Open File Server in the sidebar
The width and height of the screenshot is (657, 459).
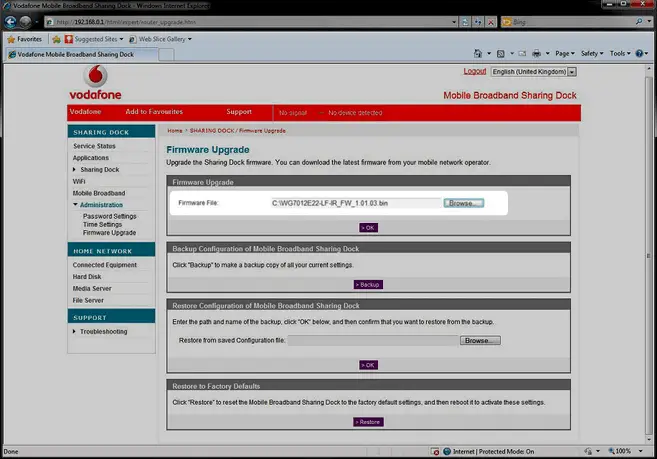click(x=88, y=300)
